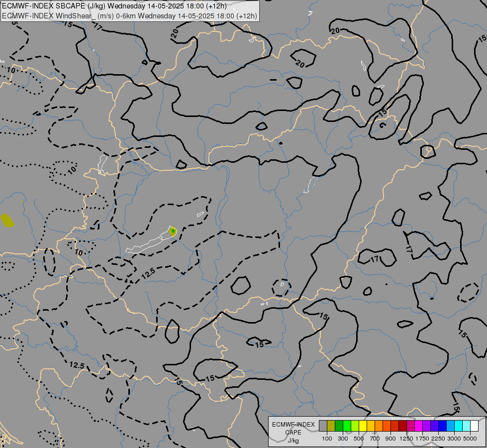This screenshot has height=448, width=487.
Task: Click the 2250 tick label in the legend
Action: pyautogui.click(x=438, y=439)
